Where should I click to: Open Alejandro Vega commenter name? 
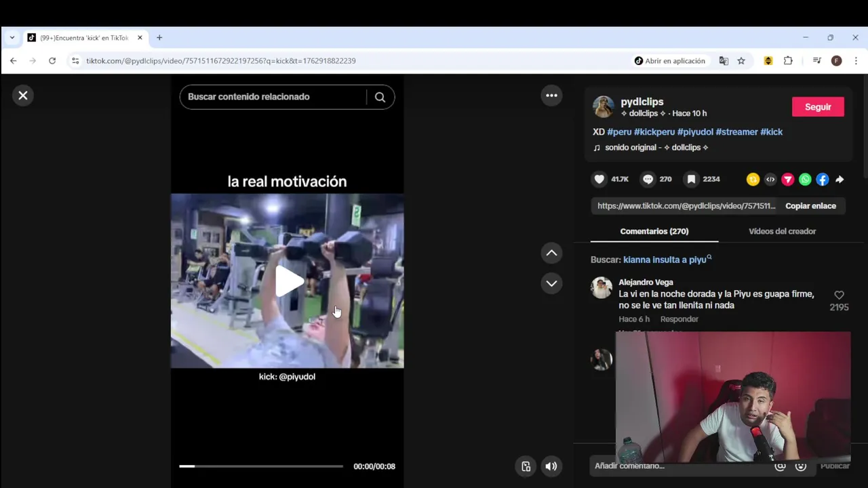pyautogui.click(x=646, y=282)
